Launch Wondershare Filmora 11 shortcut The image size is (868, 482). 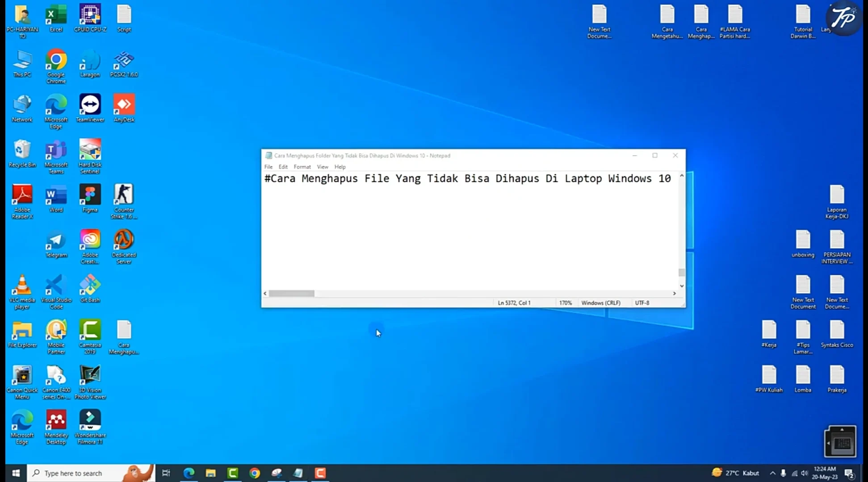(x=90, y=427)
